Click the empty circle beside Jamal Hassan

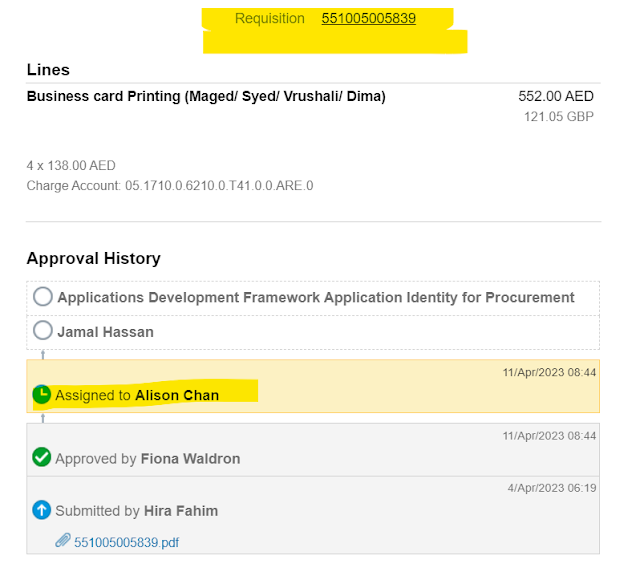(43, 330)
